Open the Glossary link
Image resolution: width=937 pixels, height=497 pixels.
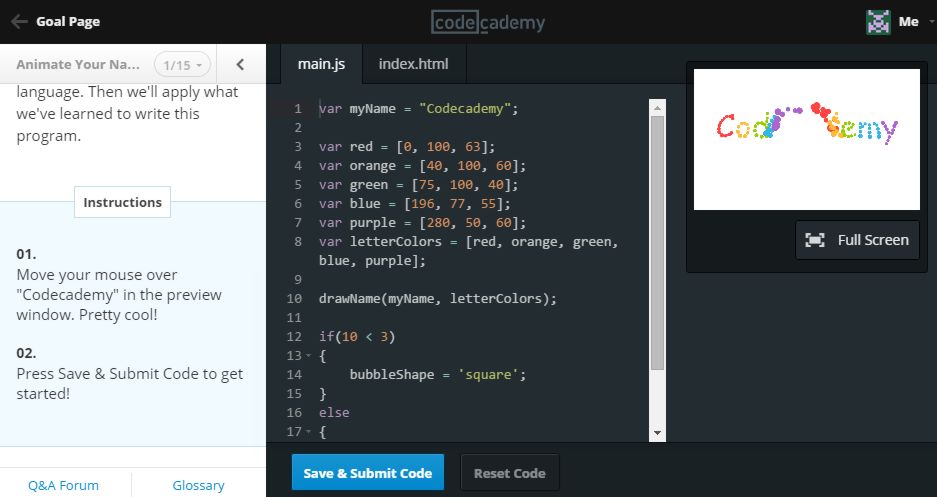tap(198, 485)
